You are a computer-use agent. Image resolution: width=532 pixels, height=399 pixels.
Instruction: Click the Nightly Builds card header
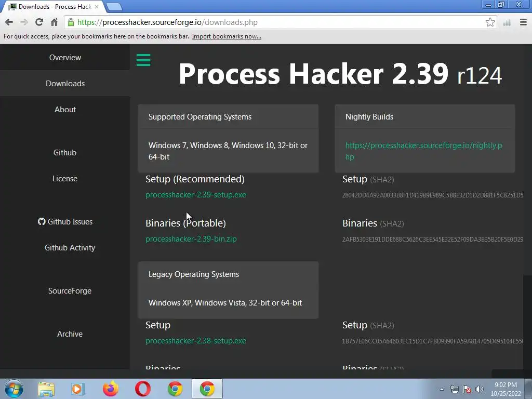point(425,117)
